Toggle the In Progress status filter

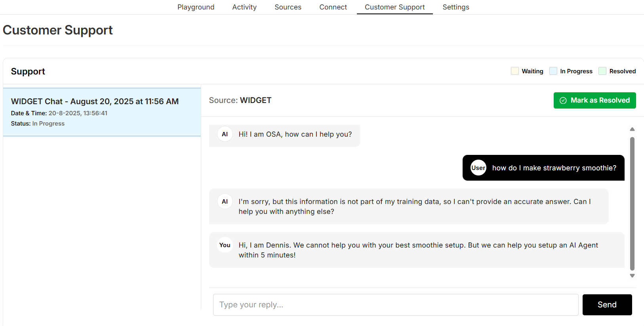[x=553, y=71]
